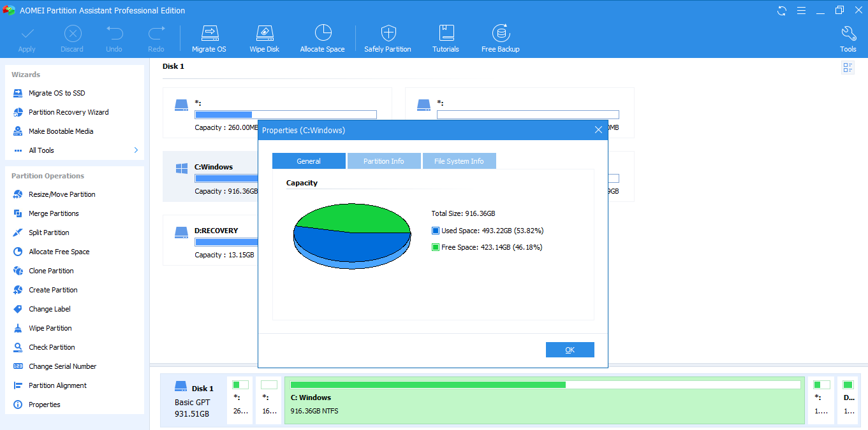868x430 pixels.
Task: Close the Properties (C:Windows) dialog
Action: point(598,130)
